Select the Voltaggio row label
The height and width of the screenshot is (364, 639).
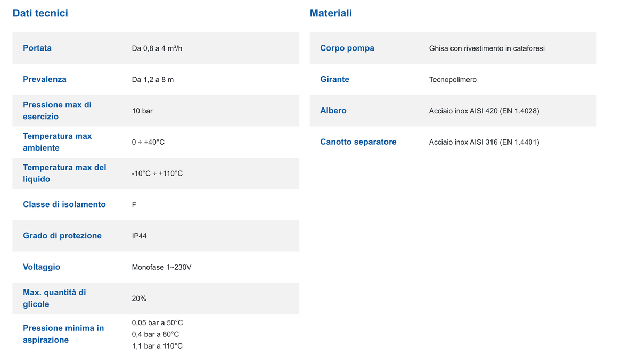point(42,267)
